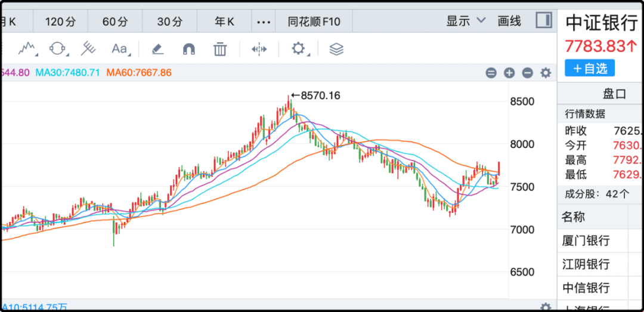Open 同花顺F10 information page
This screenshot has width=644, height=312.
click(314, 21)
